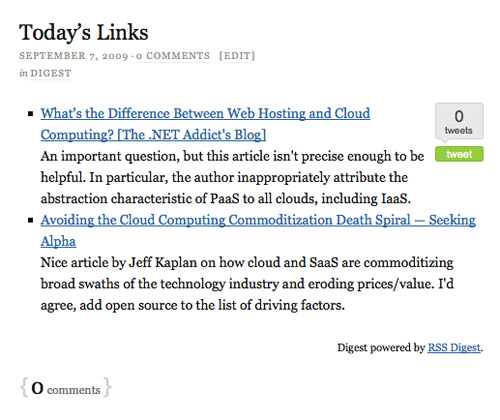
Task: Click the Today's Links post title
Action: pyautogui.click(x=84, y=33)
